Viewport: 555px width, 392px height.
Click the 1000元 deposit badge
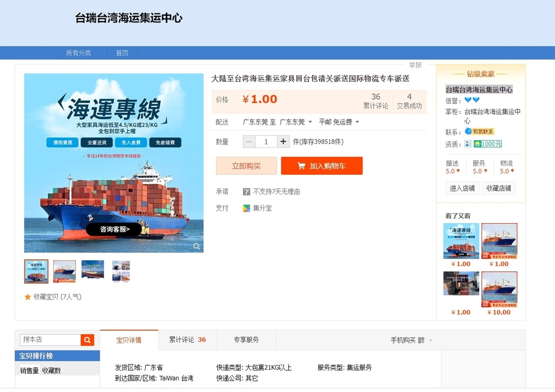point(488,144)
